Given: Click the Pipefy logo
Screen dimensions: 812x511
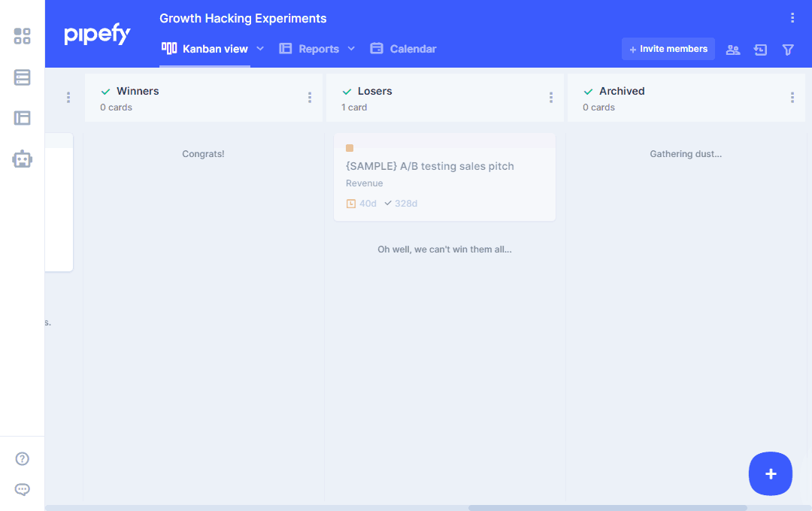Looking at the screenshot, I should click(97, 35).
